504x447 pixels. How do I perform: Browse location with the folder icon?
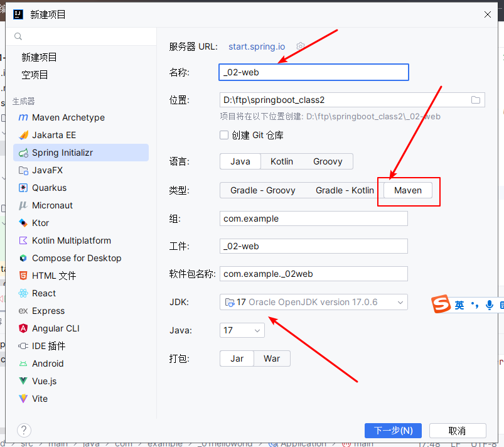click(476, 100)
